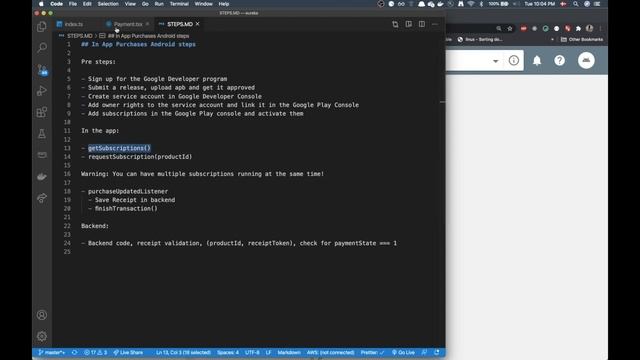This screenshot has height=360, width=640.
Task: Click the browser notifications bell icon
Action: click(537, 60)
